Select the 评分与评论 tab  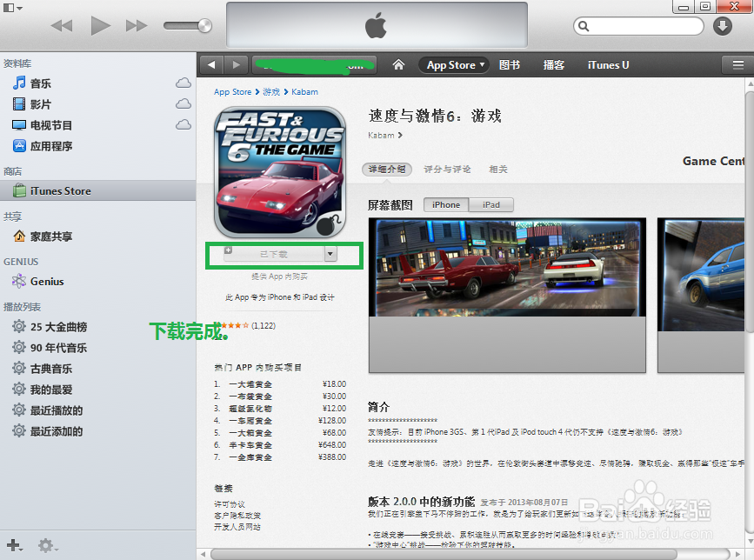point(447,170)
